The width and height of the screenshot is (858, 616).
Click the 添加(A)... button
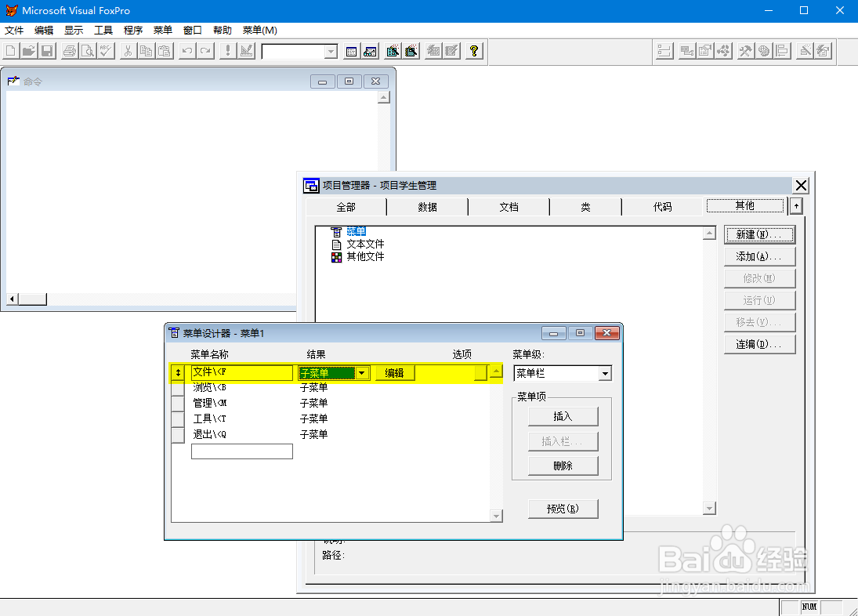759,256
